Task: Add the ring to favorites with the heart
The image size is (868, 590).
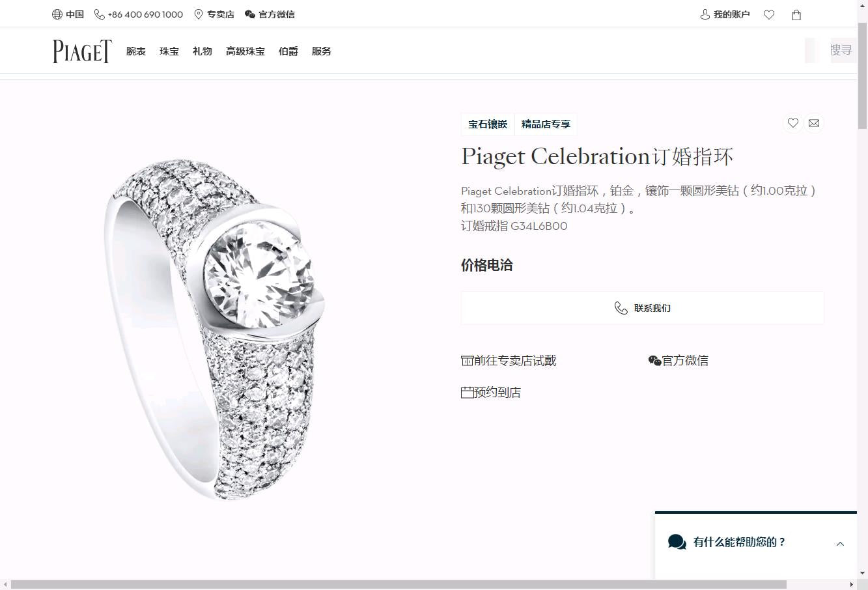Action: tap(792, 123)
